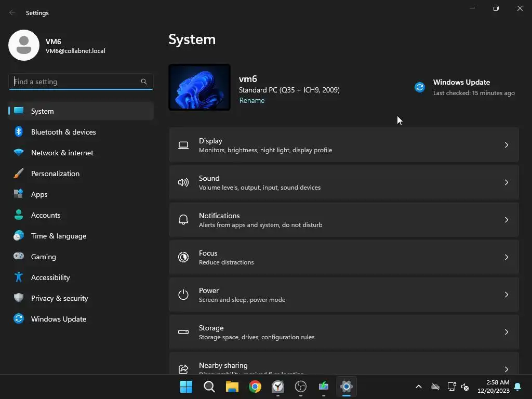Open the Power settings row

point(344,295)
